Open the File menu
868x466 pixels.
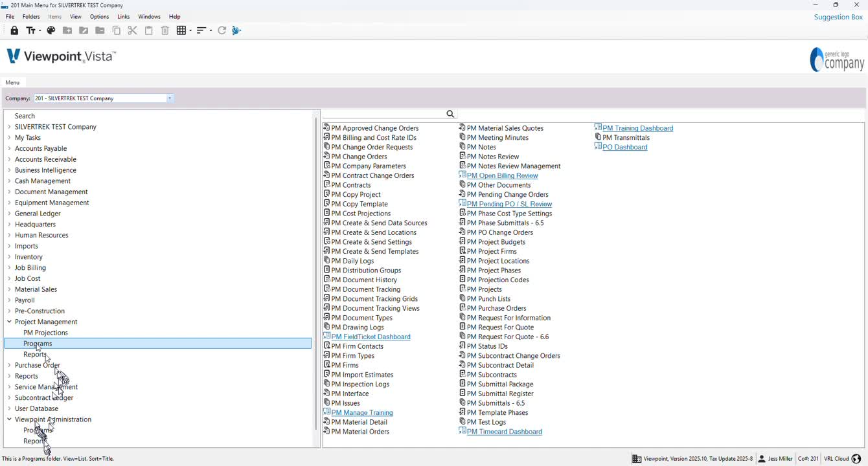pyautogui.click(x=10, y=17)
